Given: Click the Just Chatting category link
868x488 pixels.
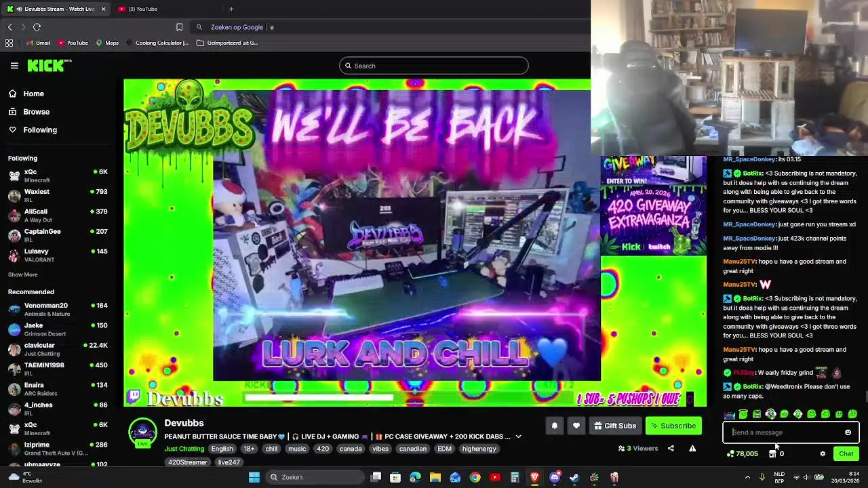Looking at the screenshot, I should 184,449.
